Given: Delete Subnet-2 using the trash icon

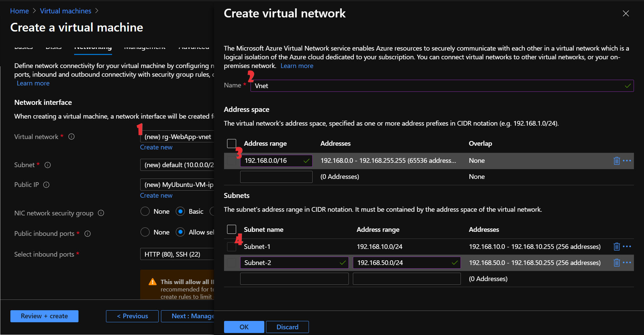Looking at the screenshot, I should coord(616,263).
